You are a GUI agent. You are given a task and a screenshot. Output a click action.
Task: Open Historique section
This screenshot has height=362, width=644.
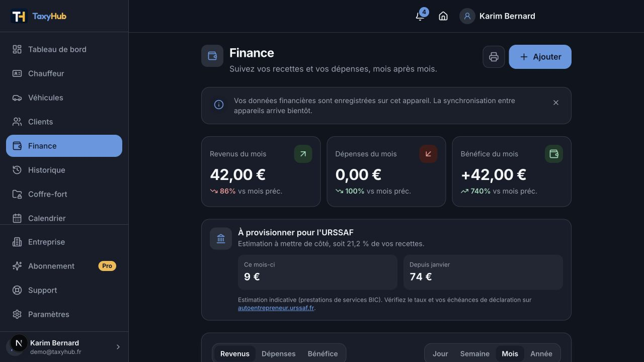[x=64, y=170]
